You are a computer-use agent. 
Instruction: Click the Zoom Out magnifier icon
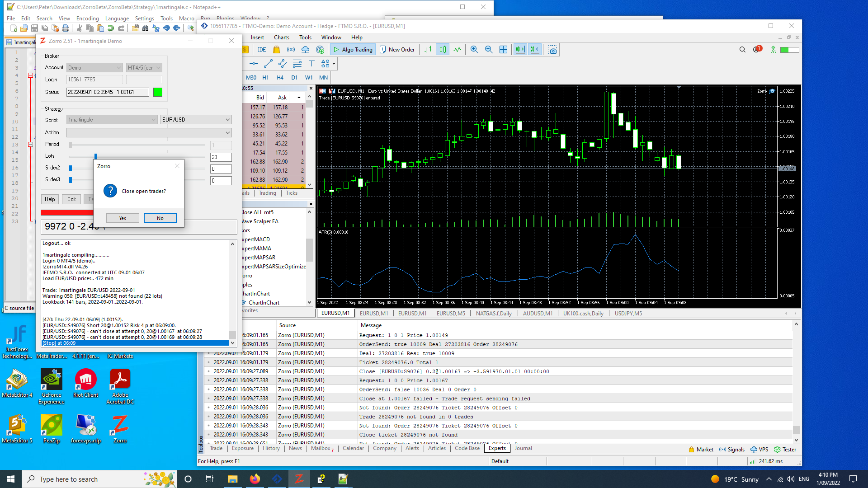pos(489,50)
